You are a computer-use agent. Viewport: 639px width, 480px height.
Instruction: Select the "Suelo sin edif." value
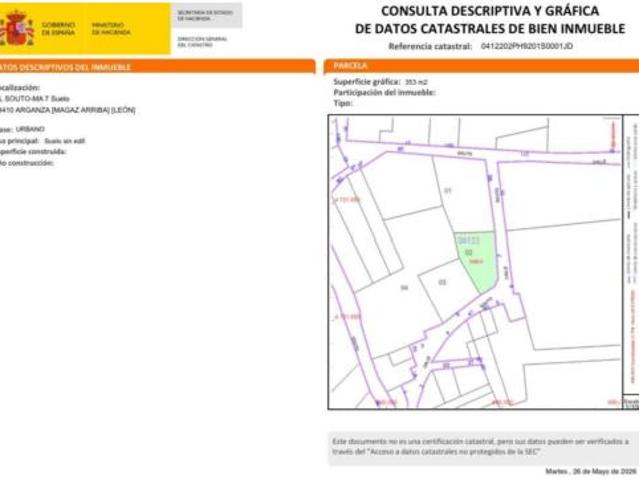coord(64,141)
